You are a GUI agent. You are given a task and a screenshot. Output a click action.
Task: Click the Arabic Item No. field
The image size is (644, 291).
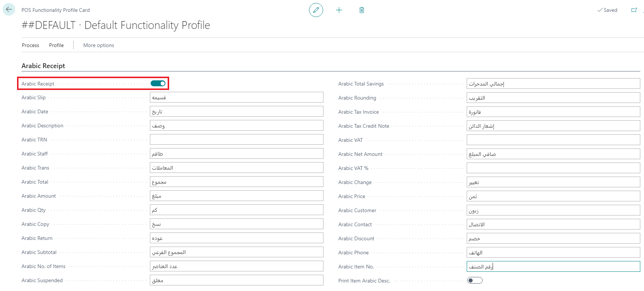553,267
